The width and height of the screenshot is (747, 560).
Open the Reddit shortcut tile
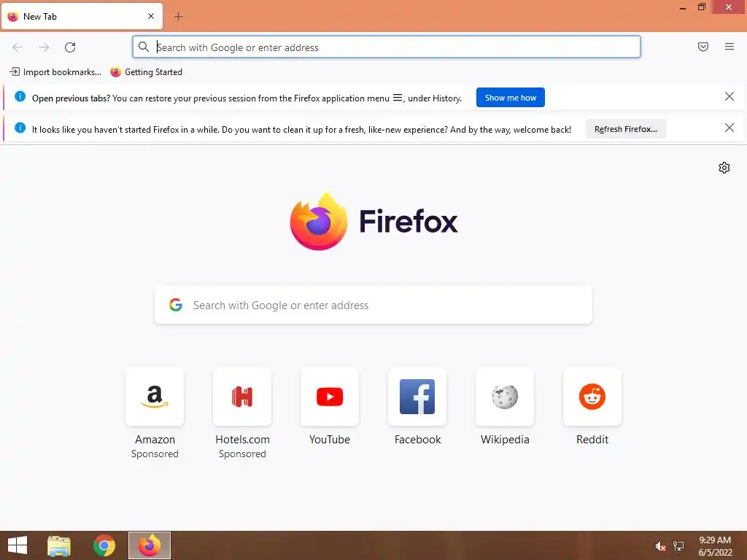(592, 397)
